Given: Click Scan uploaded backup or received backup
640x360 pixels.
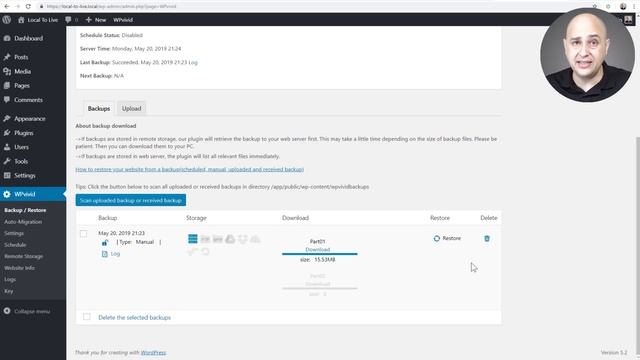Looking at the screenshot, I should click(x=131, y=200).
